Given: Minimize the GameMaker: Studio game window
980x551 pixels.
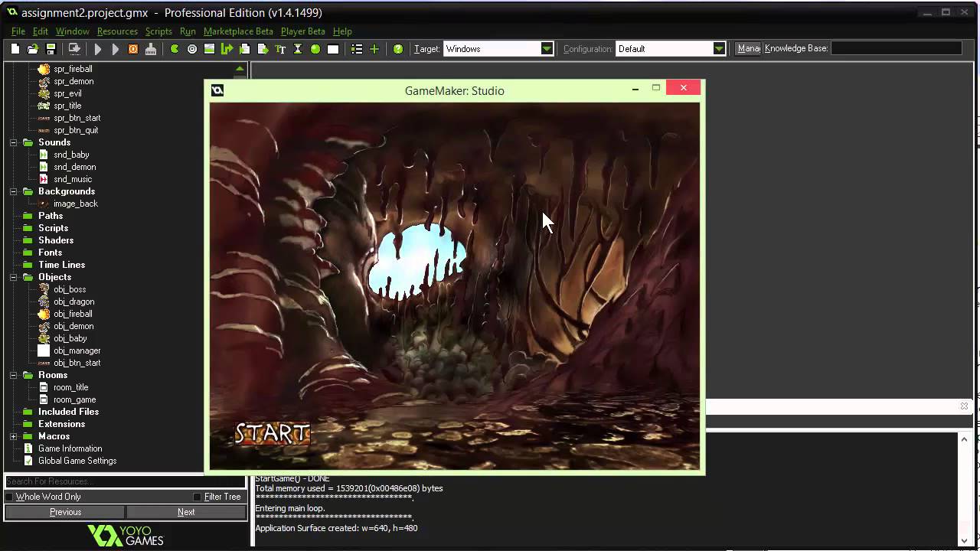Looking at the screenshot, I should [x=635, y=89].
